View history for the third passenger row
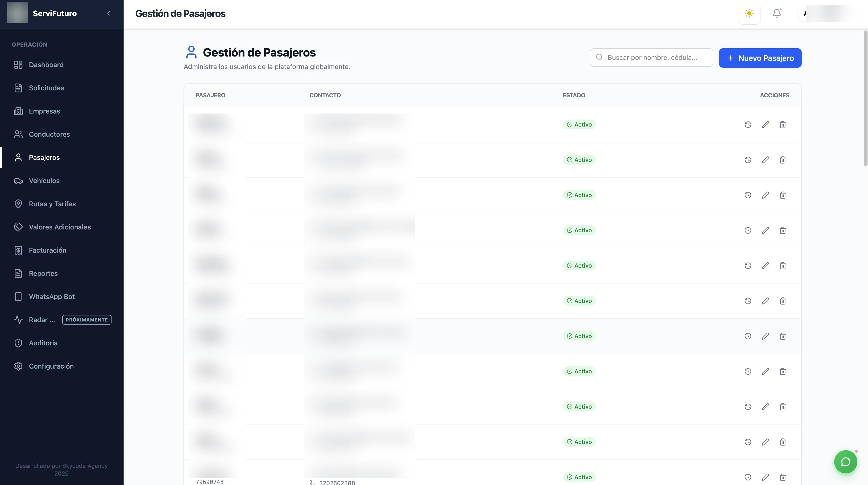Viewport: 868px width, 485px height. (748, 195)
